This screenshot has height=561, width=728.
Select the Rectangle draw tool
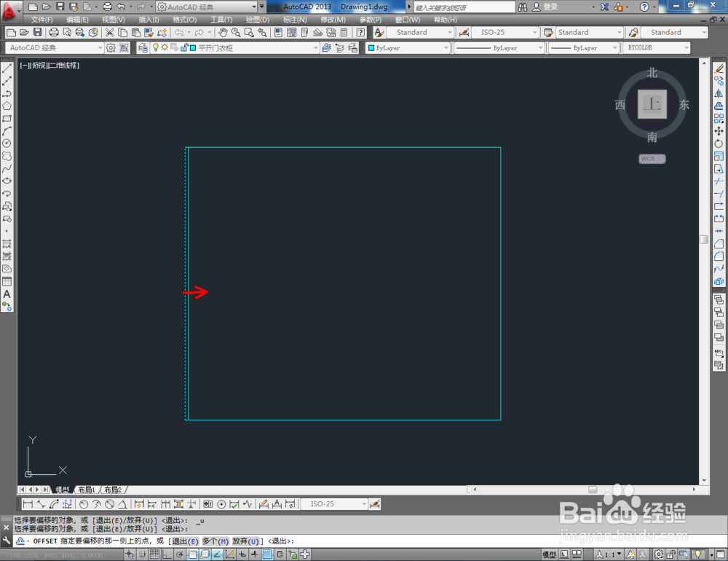pos(7,119)
